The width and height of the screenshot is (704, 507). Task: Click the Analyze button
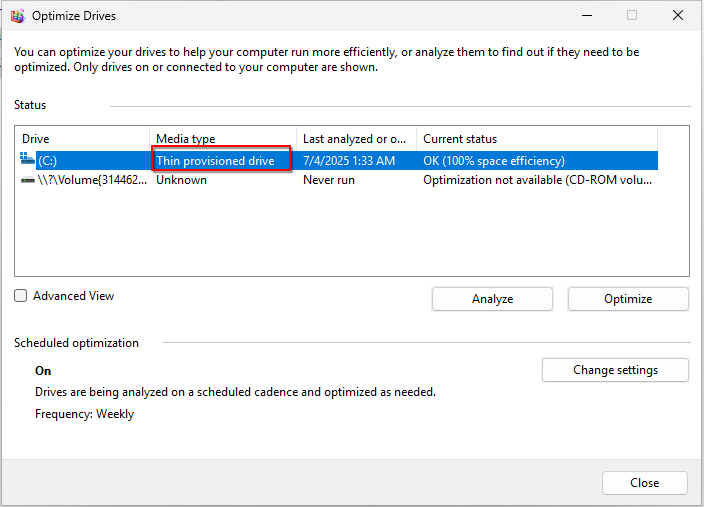pyautogui.click(x=492, y=299)
